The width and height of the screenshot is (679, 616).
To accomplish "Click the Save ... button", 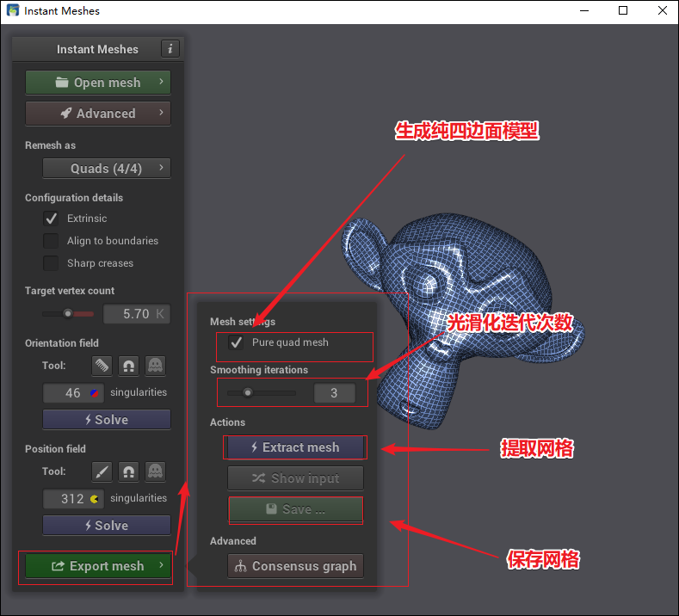I will pos(296,509).
